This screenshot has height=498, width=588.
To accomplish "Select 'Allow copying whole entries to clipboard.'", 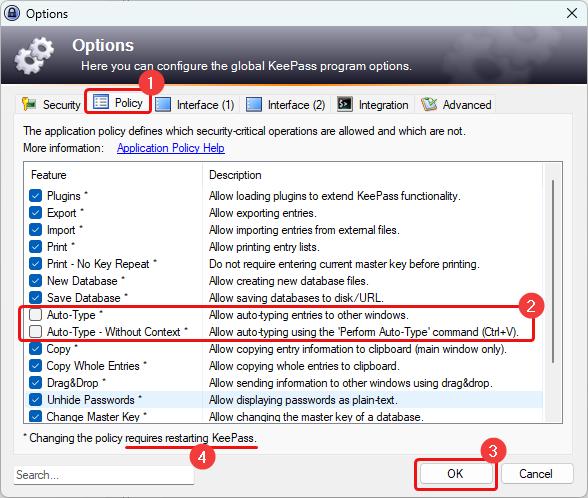I will click(x=304, y=366).
